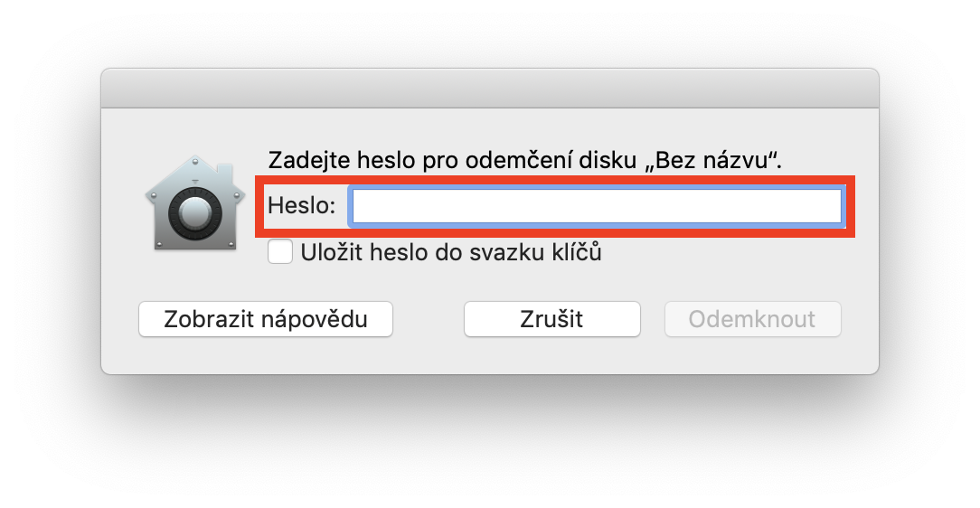Screen dimensions: 980x508
Task: Click the word "Zadejte" in the prompt
Action: point(304,160)
